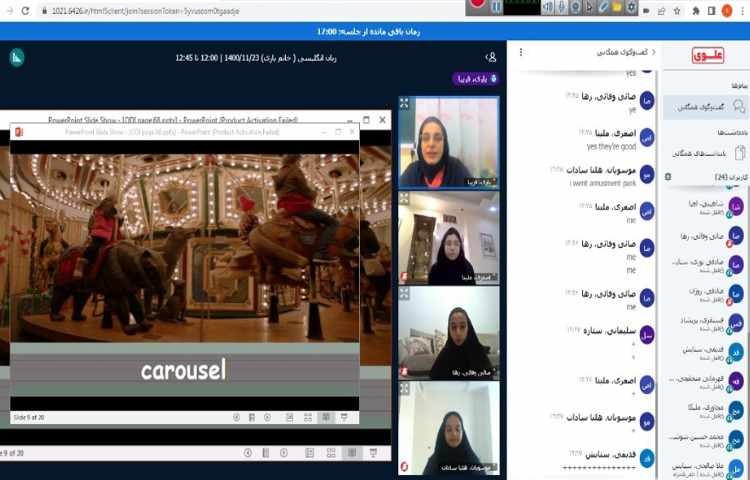Expand the bottom student video fullscreen
Screen dimensions: 750x480
(x=405, y=387)
